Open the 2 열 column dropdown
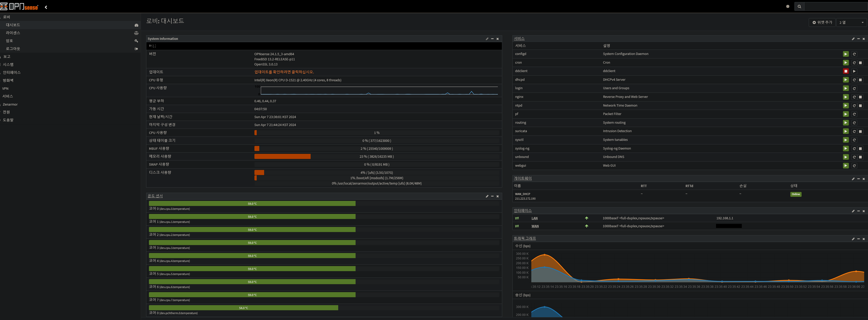Screen dimensions: 868x320 (851, 22)
